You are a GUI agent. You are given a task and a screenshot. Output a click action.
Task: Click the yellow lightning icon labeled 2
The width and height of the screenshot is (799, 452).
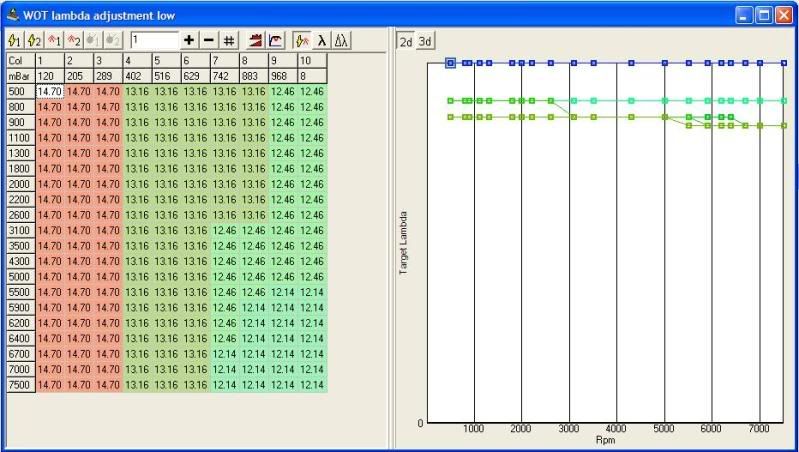33,40
